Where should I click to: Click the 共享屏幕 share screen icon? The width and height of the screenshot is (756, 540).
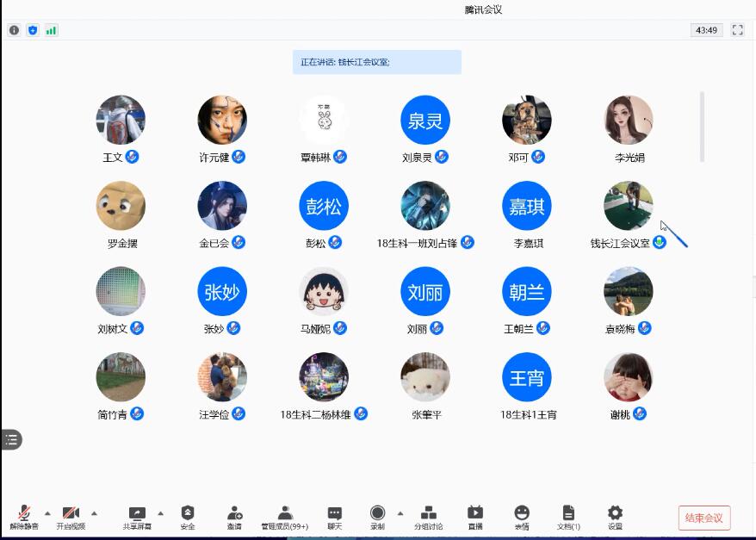136,515
